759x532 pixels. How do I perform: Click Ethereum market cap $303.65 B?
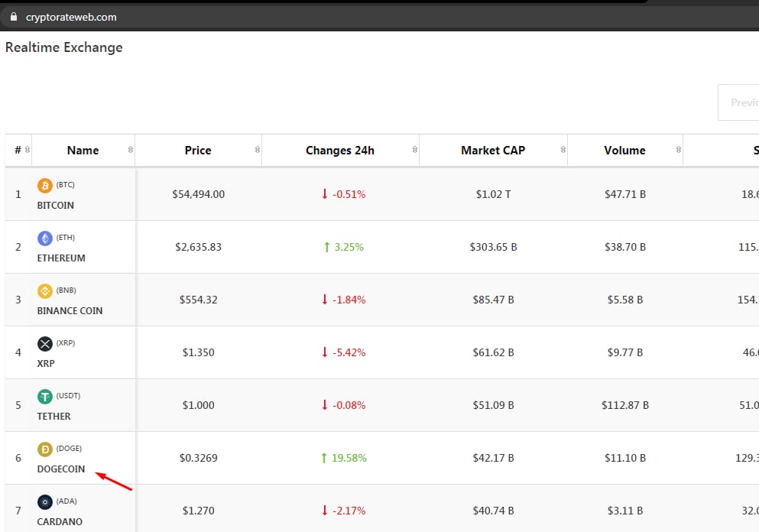point(493,247)
